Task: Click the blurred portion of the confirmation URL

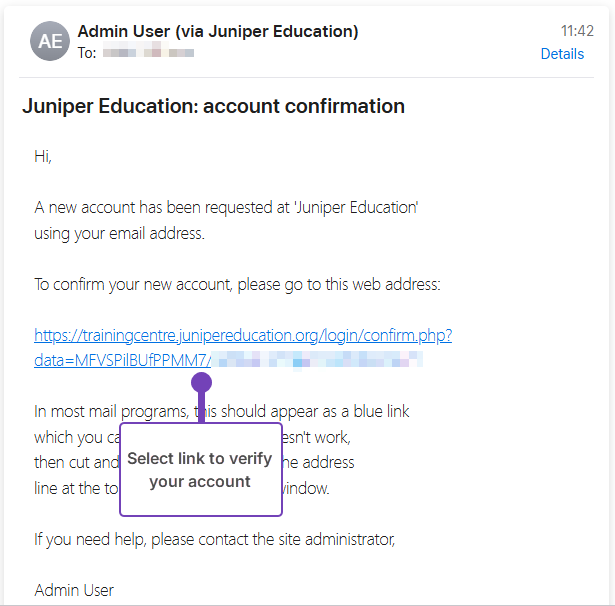Action: 317,360
